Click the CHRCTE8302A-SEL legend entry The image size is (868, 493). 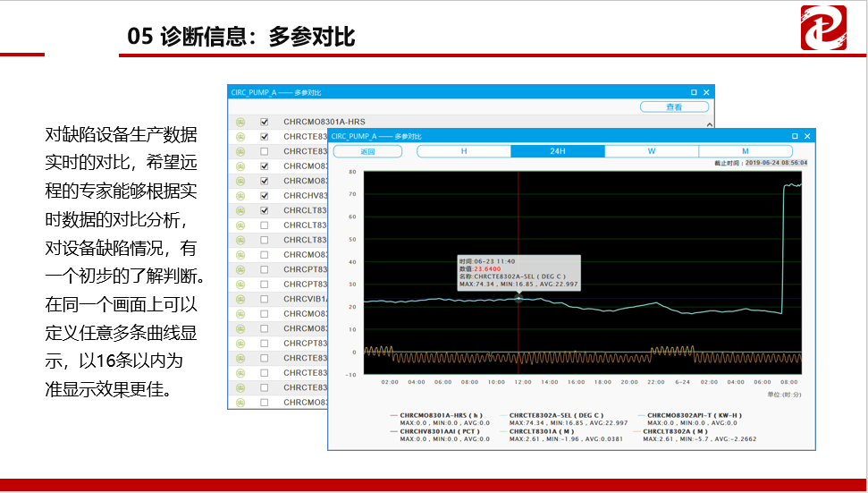[x=555, y=416]
